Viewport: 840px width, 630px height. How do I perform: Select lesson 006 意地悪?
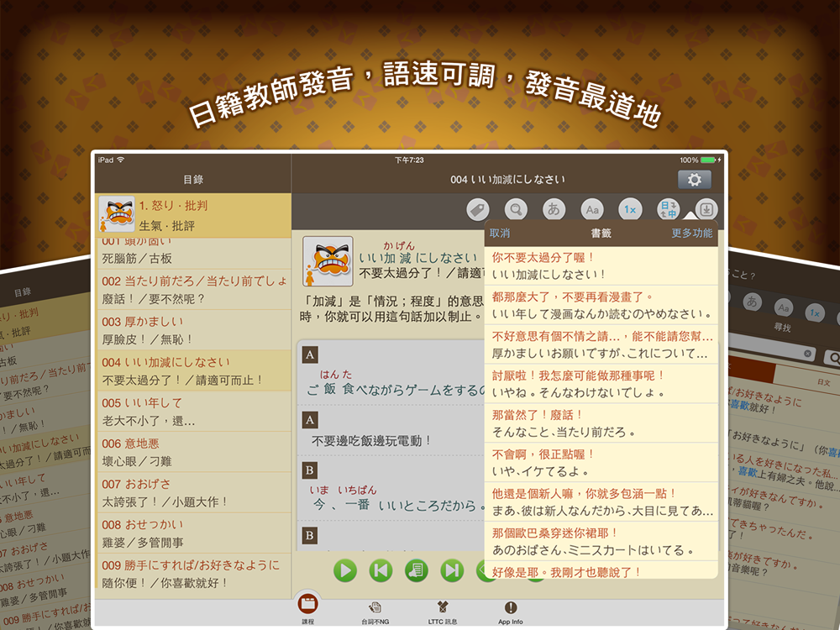[193, 452]
